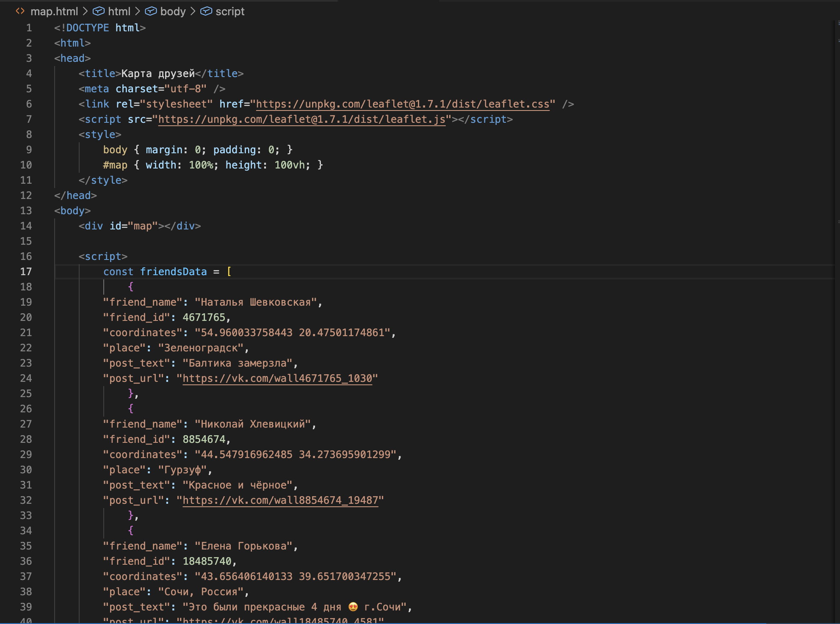The image size is (840, 624).
Task: Open the vk.com wall4671765_1030 link
Action: click(x=277, y=378)
